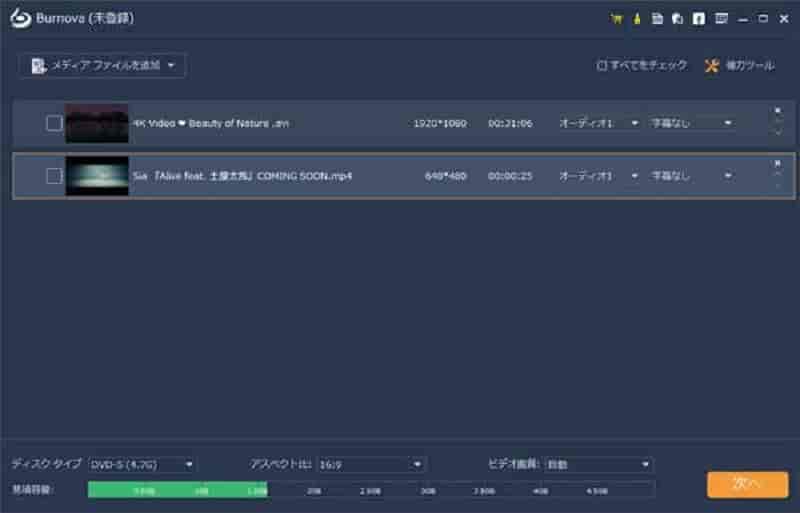Viewport: 800px width, 513px height.
Task: Click the register key icon in title bar
Action: pos(636,18)
